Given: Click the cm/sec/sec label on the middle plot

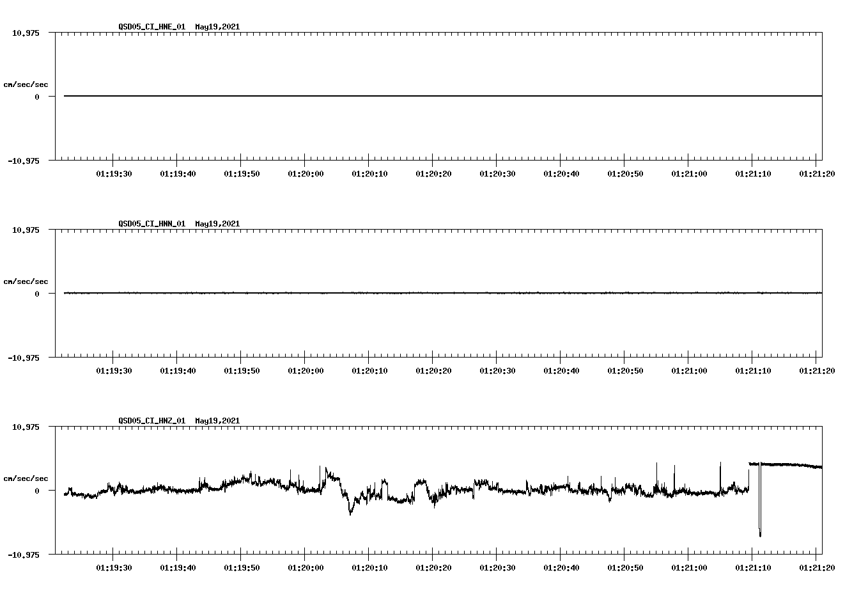Looking at the screenshot, I should coord(26,280).
